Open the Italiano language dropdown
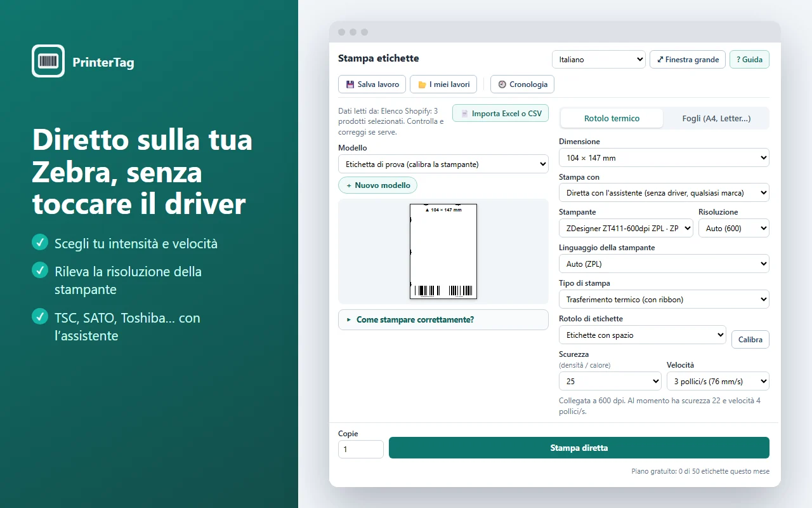Viewport: 812px width, 508px height. click(599, 60)
